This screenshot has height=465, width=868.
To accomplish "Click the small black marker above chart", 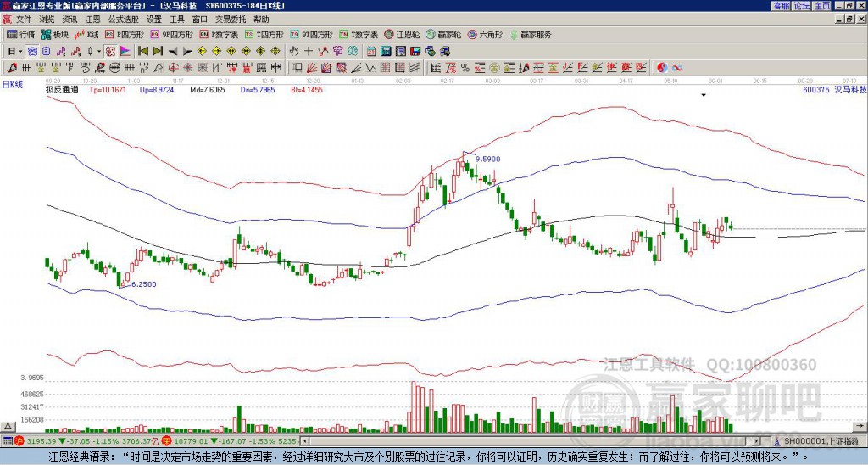I will pos(704,95).
